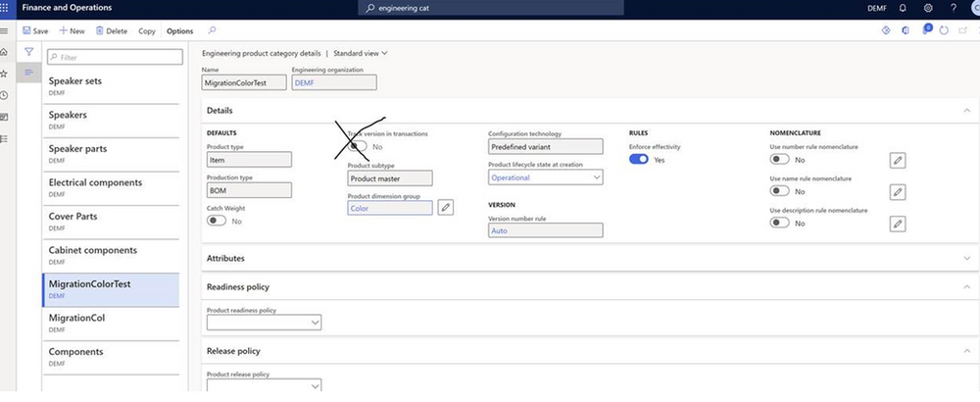Edit name rule nomenclature pencil
980x402 pixels.
click(x=898, y=192)
